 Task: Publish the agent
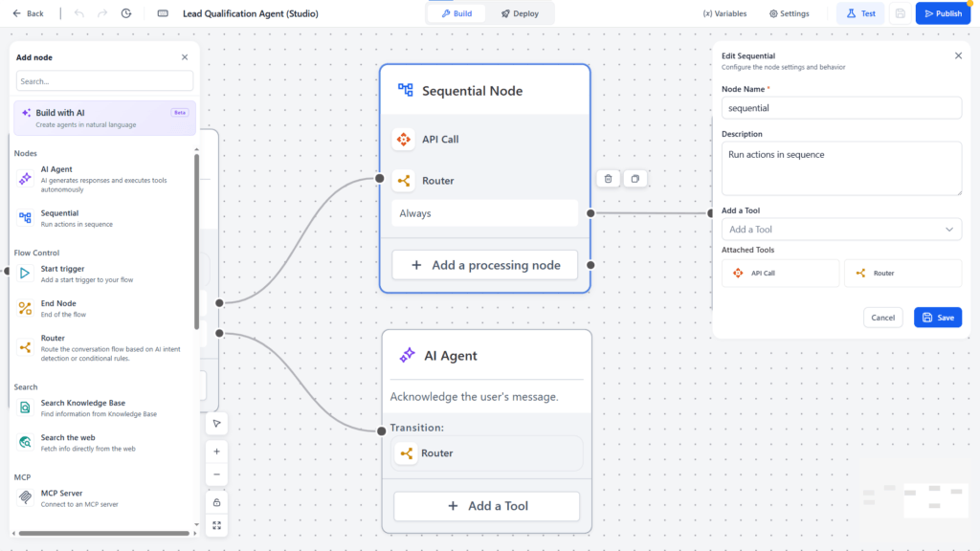(x=943, y=13)
